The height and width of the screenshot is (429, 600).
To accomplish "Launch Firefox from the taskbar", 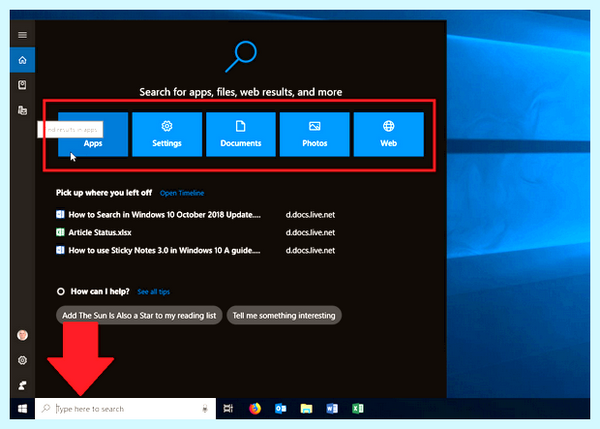I will (x=255, y=409).
